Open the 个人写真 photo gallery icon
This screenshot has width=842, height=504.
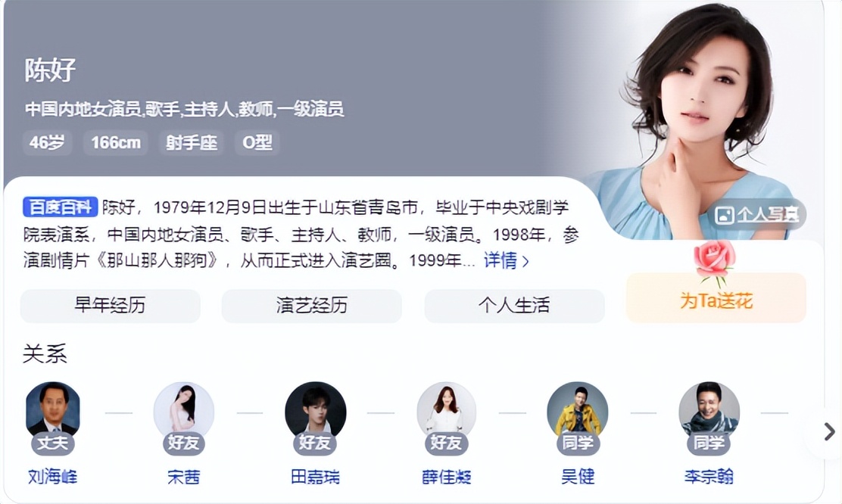tap(725, 215)
